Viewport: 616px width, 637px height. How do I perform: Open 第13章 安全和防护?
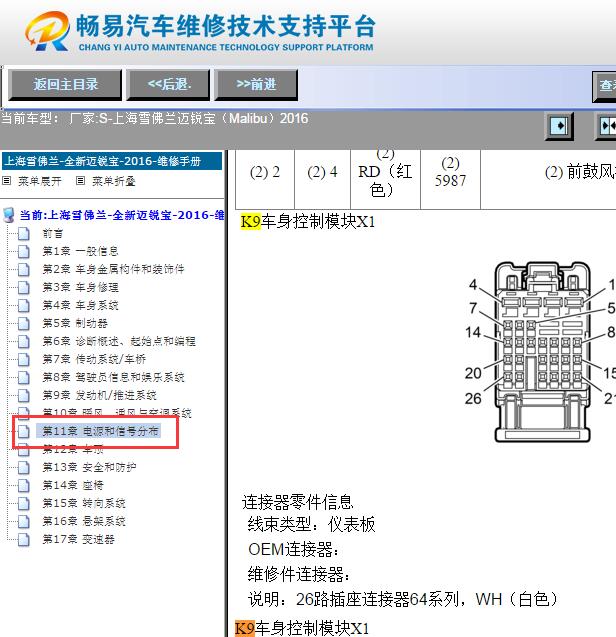pyautogui.click(x=89, y=467)
